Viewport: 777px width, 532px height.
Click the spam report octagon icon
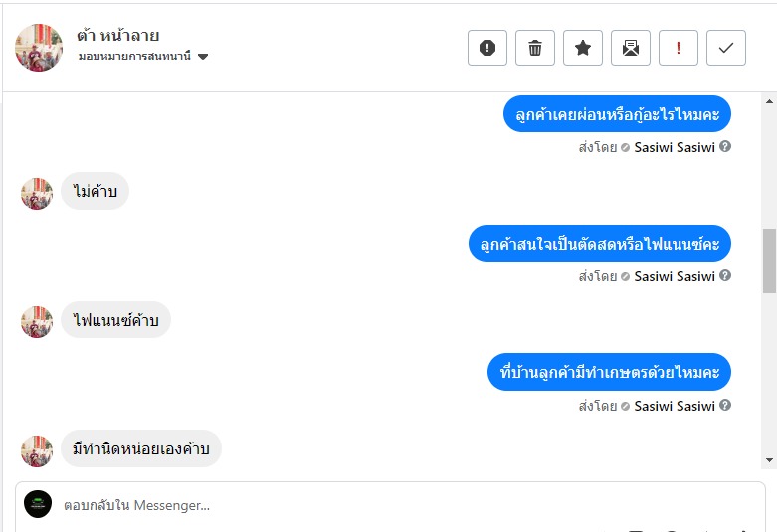[x=487, y=48]
